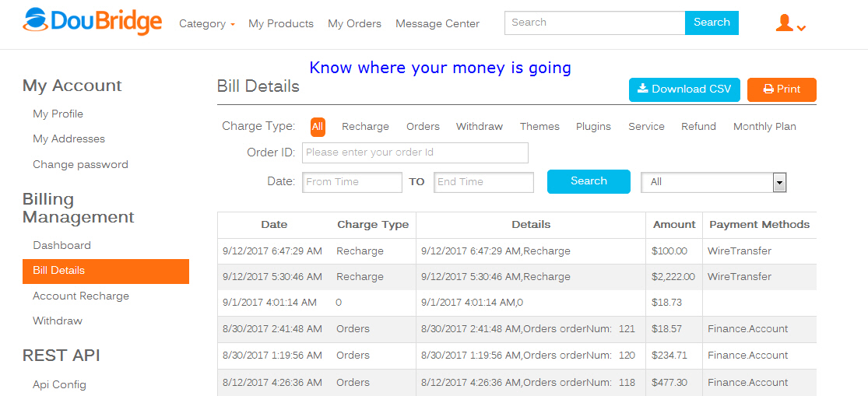This screenshot has width=868, height=396.
Task: Filter charge type by Orders
Action: [x=423, y=127]
